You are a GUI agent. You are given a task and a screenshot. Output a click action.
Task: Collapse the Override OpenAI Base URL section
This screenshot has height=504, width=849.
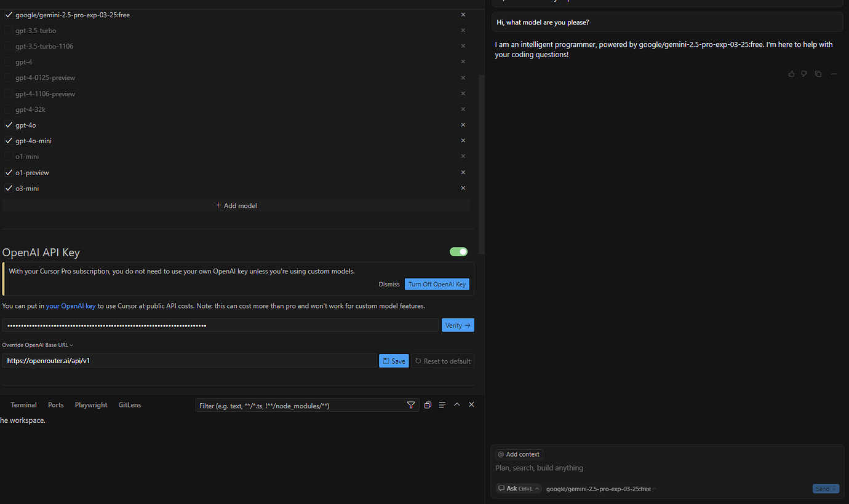tap(38, 345)
